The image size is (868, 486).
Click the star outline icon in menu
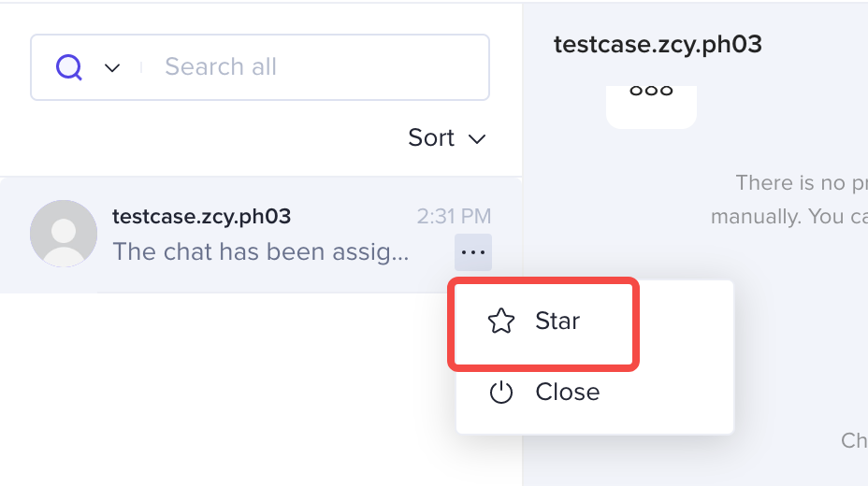[502, 322]
